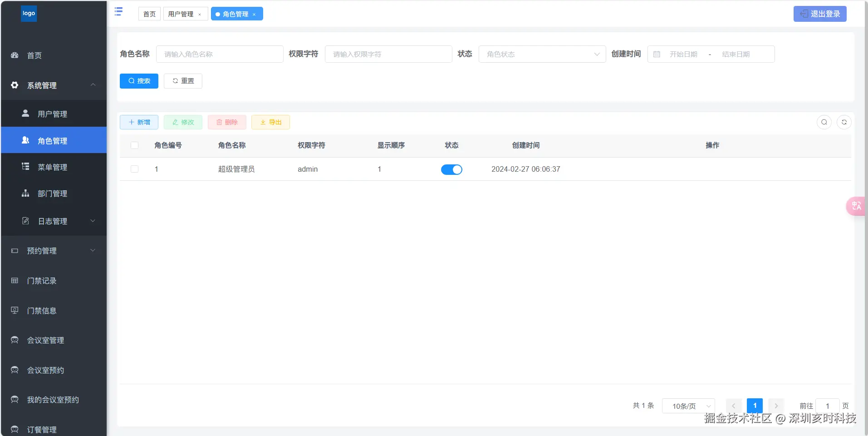The height and width of the screenshot is (436, 868).
Task: Click the table icon beside 门禁记录
Action: [15, 281]
